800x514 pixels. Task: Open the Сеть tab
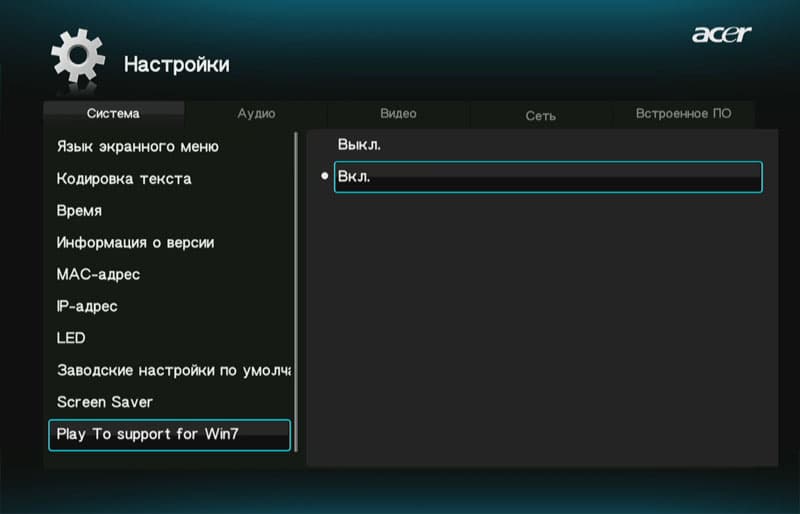[x=540, y=116]
